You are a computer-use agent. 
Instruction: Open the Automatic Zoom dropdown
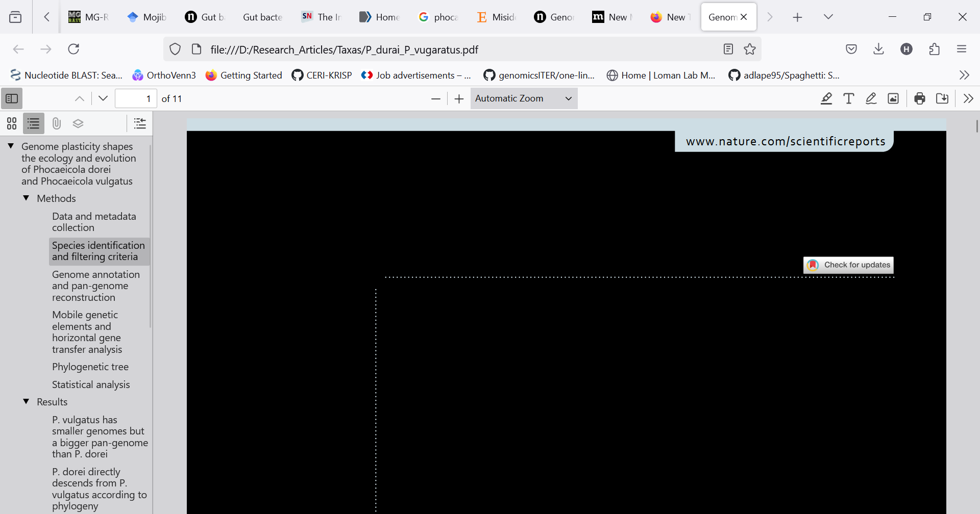[x=523, y=98]
